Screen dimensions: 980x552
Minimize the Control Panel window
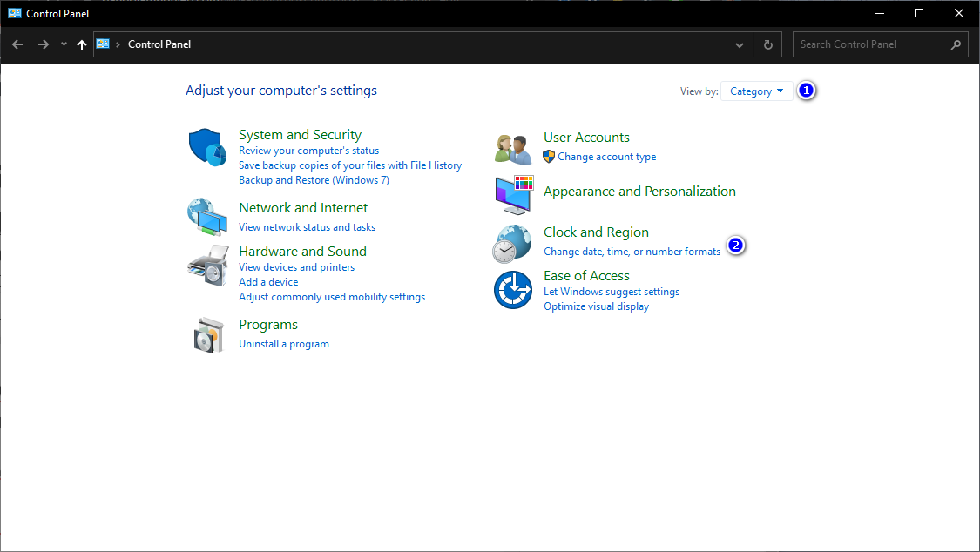click(879, 13)
